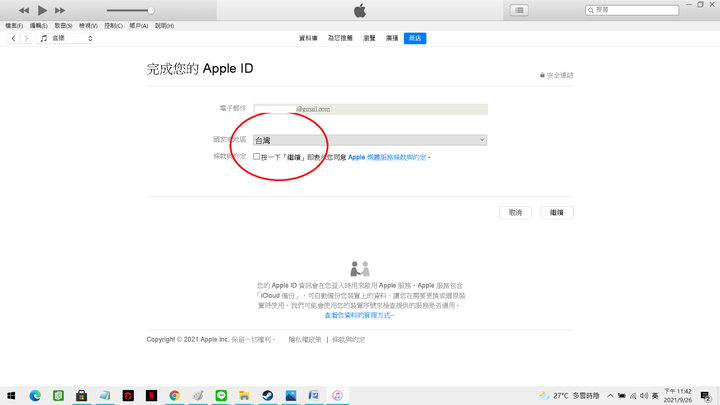720x405 pixels.
Task: Open the 歌曲(S) menu
Action: coord(63,26)
